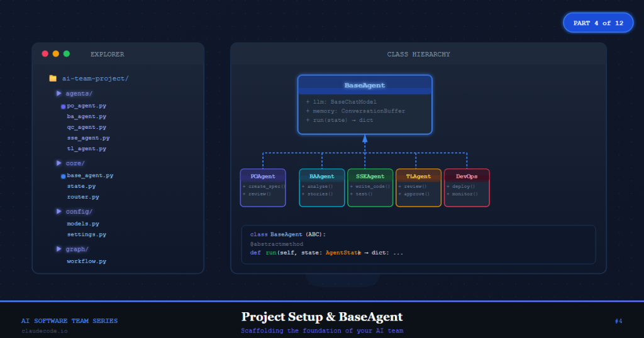Expand the core/ folder triangle
Viewport: 644px width, 338px height.
click(58, 163)
